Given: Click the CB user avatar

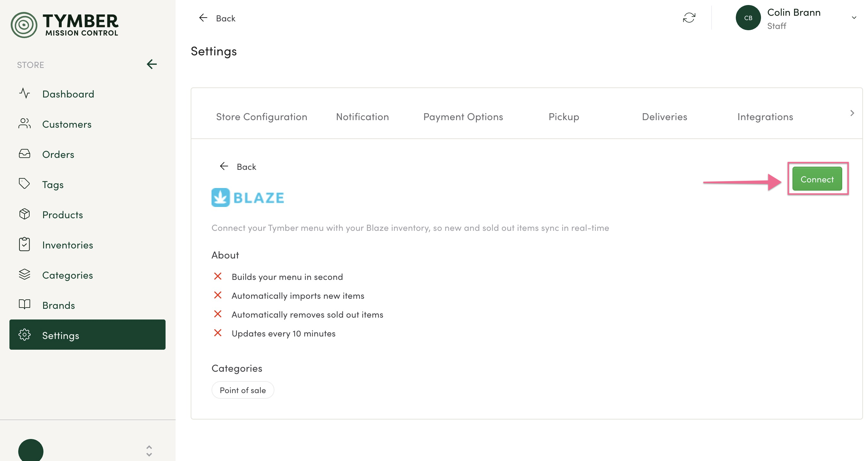Looking at the screenshot, I should tap(748, 18).
